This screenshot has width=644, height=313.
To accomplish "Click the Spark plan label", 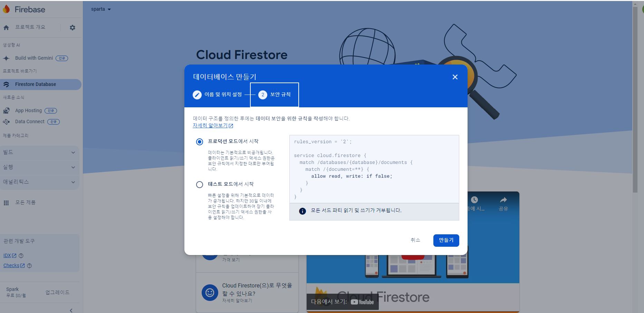I will 12,290.
